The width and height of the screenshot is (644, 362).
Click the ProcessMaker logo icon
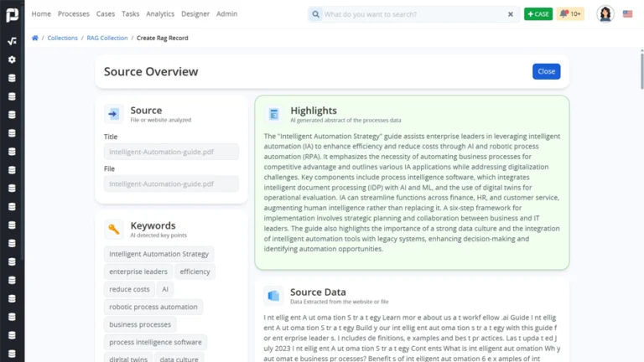coord(12,15)
